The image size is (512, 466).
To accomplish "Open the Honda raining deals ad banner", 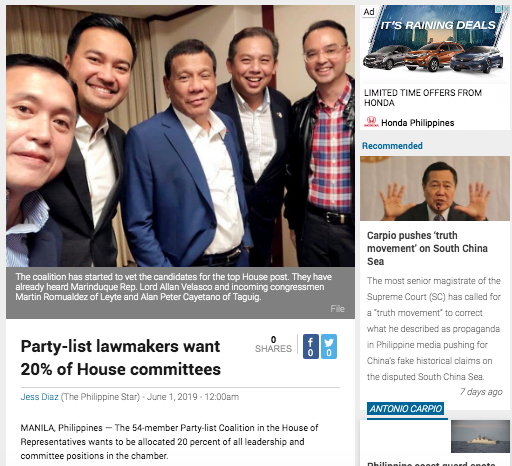I will (435, 44).
